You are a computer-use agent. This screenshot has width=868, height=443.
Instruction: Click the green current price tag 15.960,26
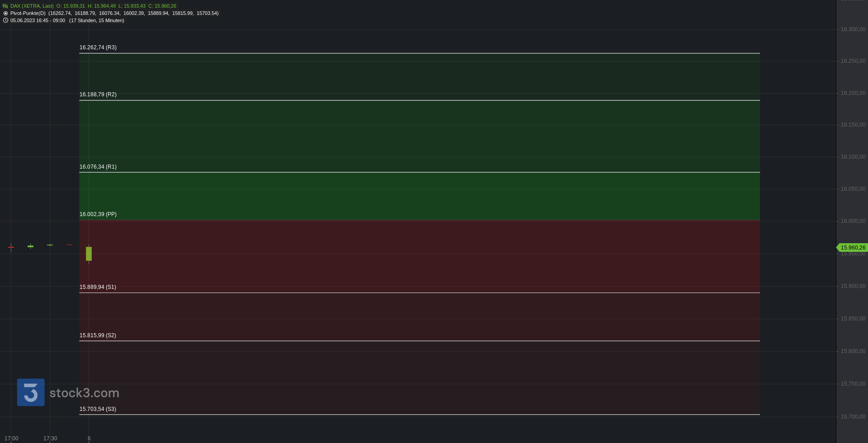tap(852, 248)
